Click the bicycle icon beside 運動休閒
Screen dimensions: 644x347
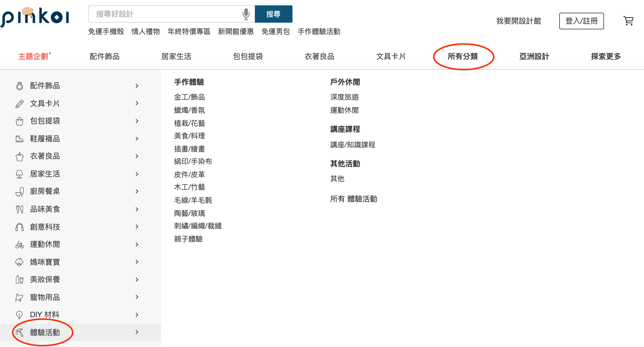[19, 245]
